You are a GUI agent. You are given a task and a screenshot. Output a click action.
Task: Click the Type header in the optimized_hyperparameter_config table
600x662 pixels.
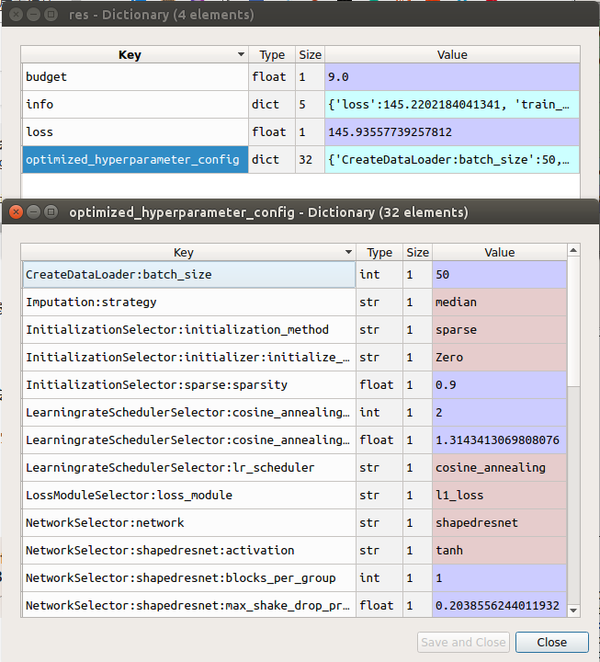pos(380,253)
